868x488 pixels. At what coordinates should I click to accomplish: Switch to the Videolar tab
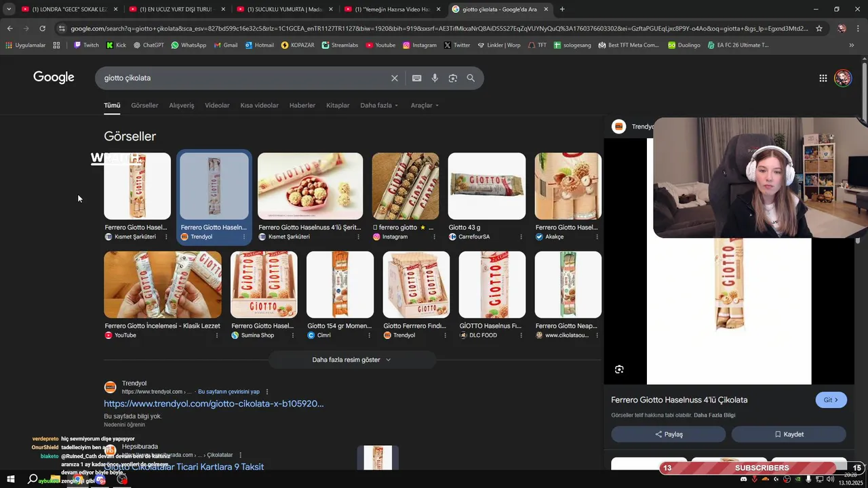click(x=217, y=105)
